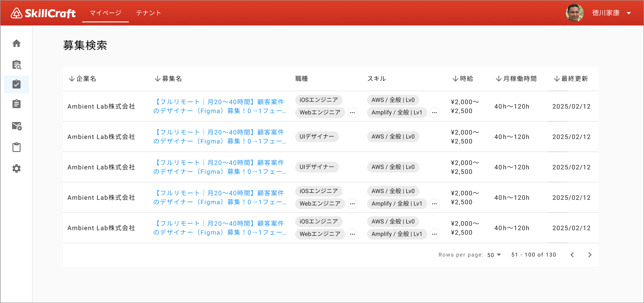The image size is (644, 303).
Task: Switch to the マイページ tab
Action: pyautogui.click(x=105, y=13)
